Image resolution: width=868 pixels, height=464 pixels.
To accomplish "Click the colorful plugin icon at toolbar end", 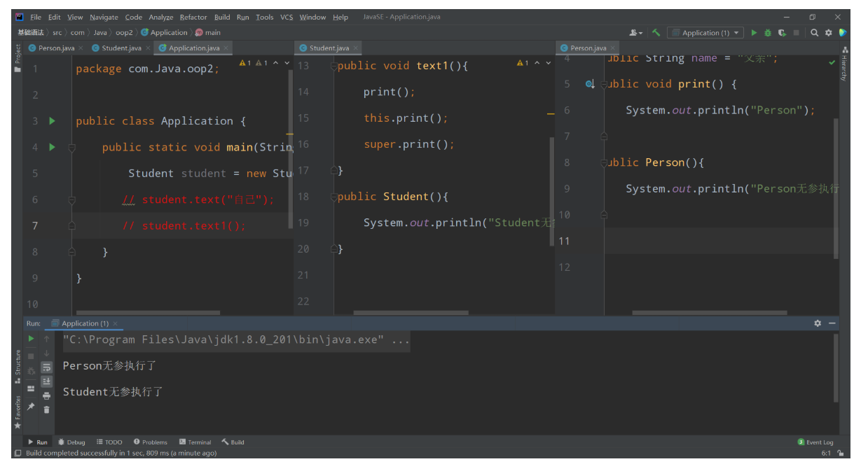I will 843,33.
